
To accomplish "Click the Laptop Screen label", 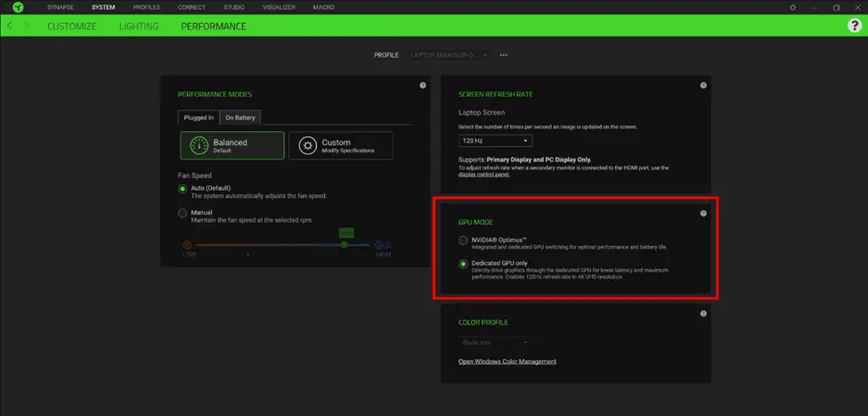I will pos(482,112).
